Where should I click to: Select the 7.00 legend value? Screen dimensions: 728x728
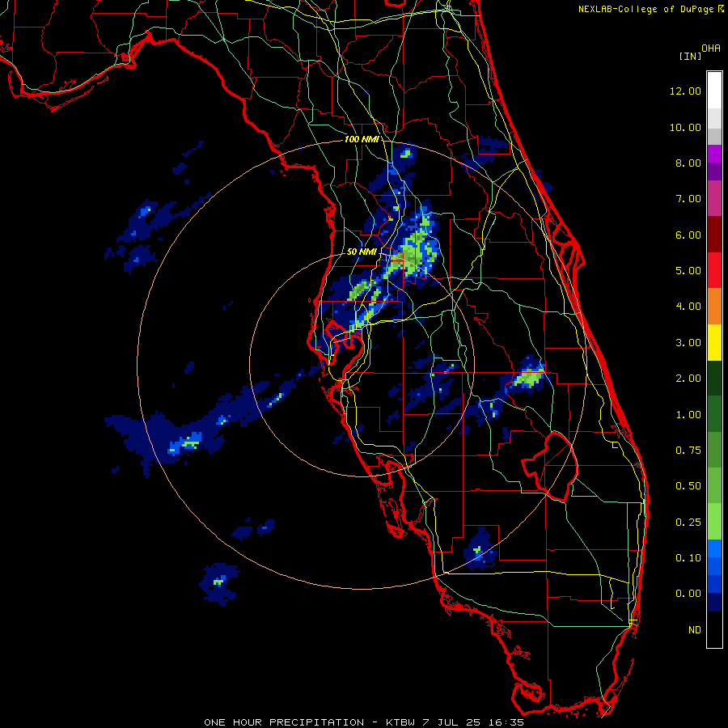[688, 199]
